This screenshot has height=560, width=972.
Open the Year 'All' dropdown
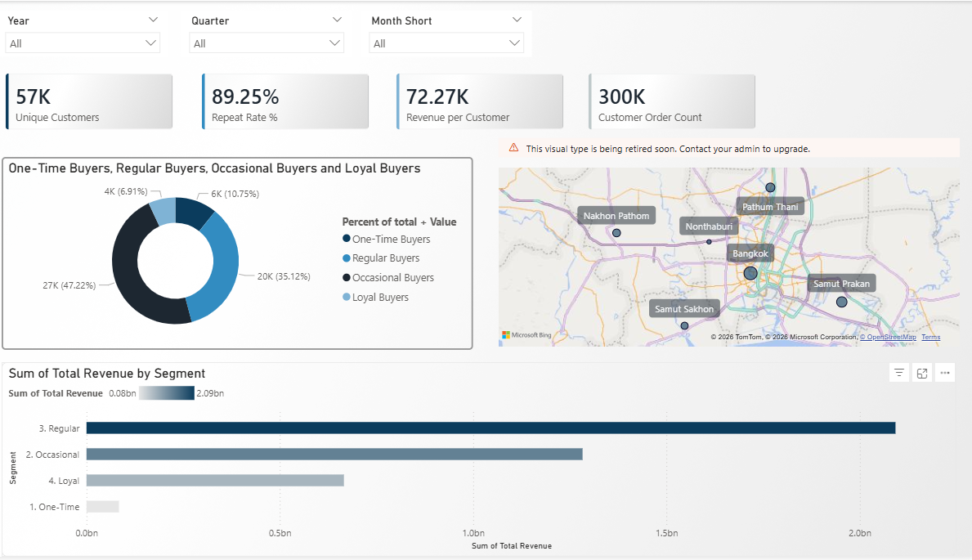click(83, 43)
